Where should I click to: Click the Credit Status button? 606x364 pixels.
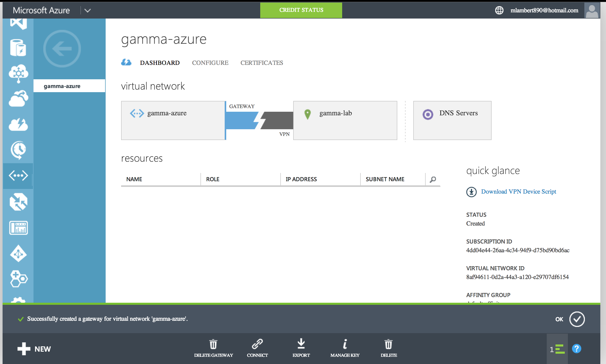tap(301, 10)
